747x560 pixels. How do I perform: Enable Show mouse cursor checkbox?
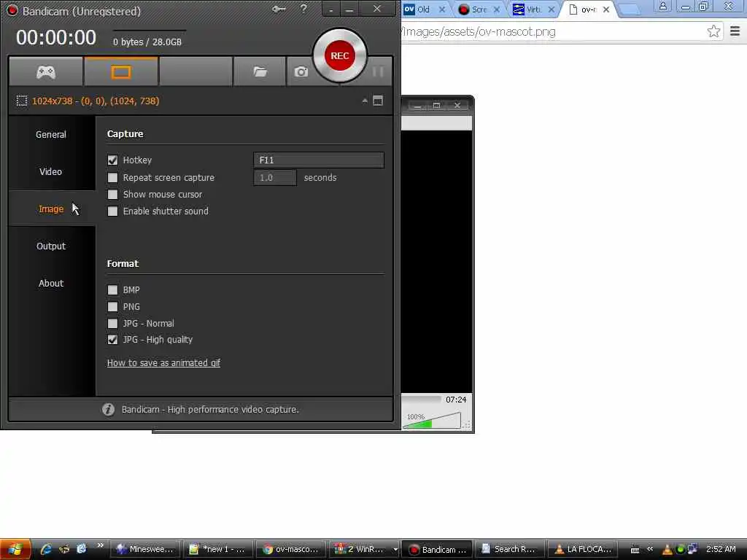112,194
